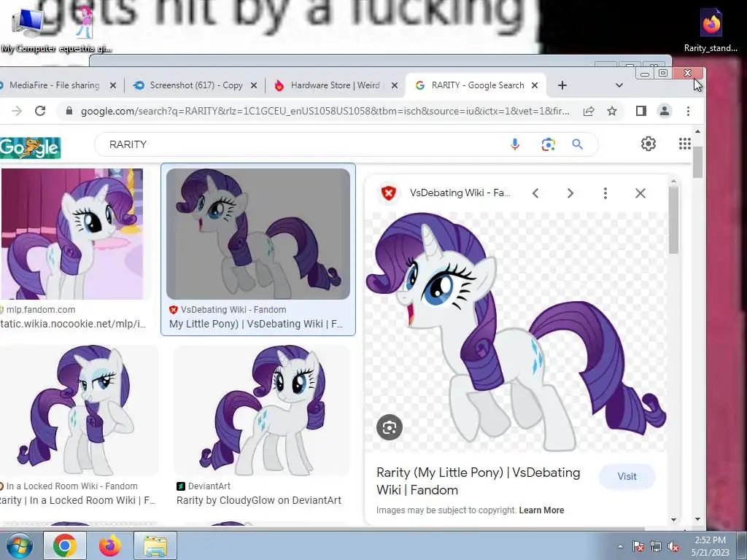Screen dimensions: 747x560
Task: Visit the VsDebating Wiki page
Action: (627, 476)
